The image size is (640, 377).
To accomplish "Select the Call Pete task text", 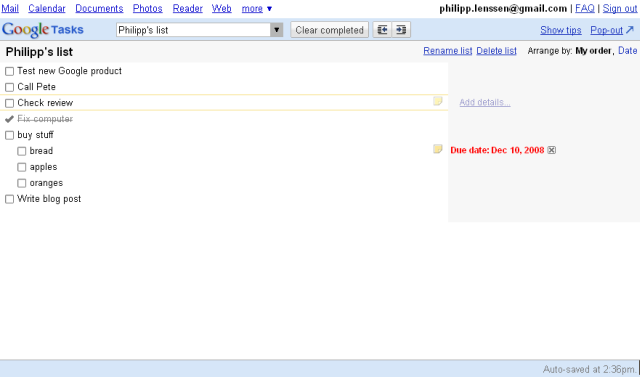I will [x=36, y=87].
